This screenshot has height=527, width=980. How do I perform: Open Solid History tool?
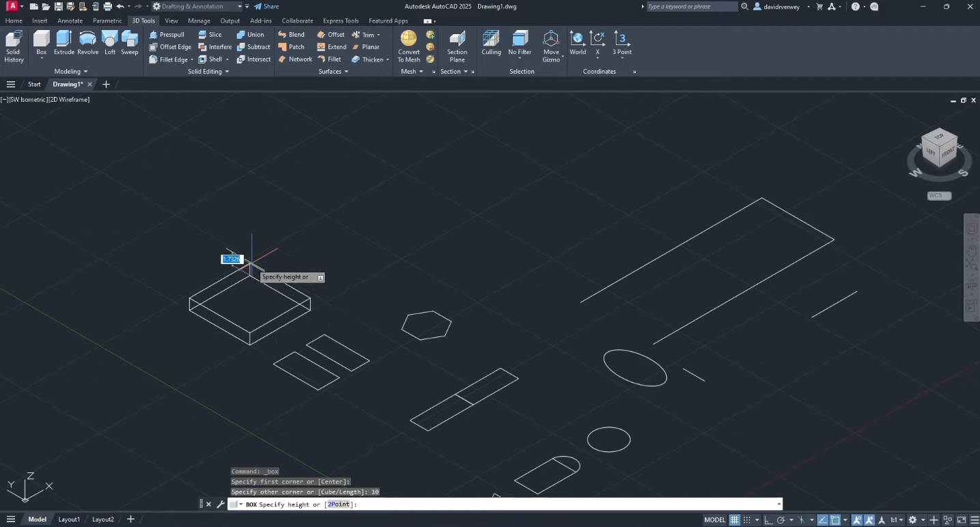pos(14,46)
